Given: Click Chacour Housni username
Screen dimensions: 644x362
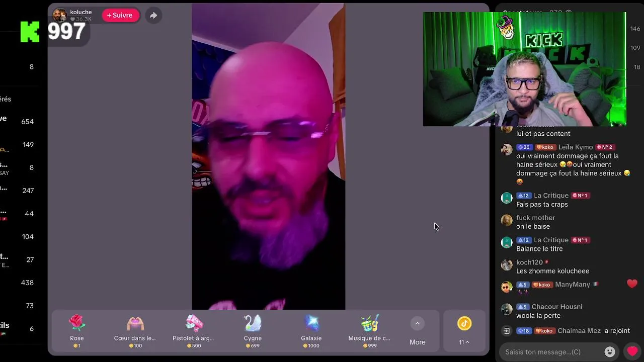Looking at the screenshot, I should pos(557,307).
